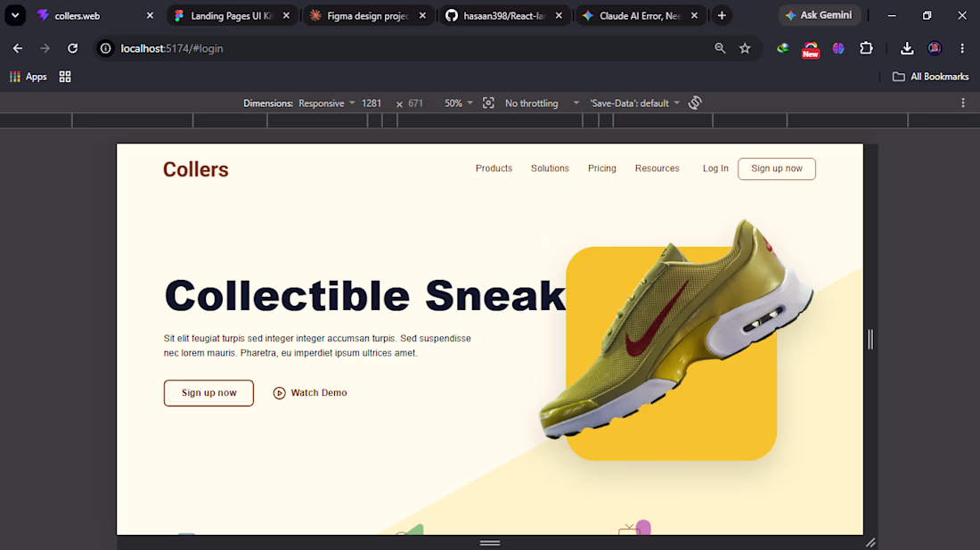Open the Apps shortcut in bookmarks bar
The width and height of the screenshot is (980, 550).
point(29,77)
